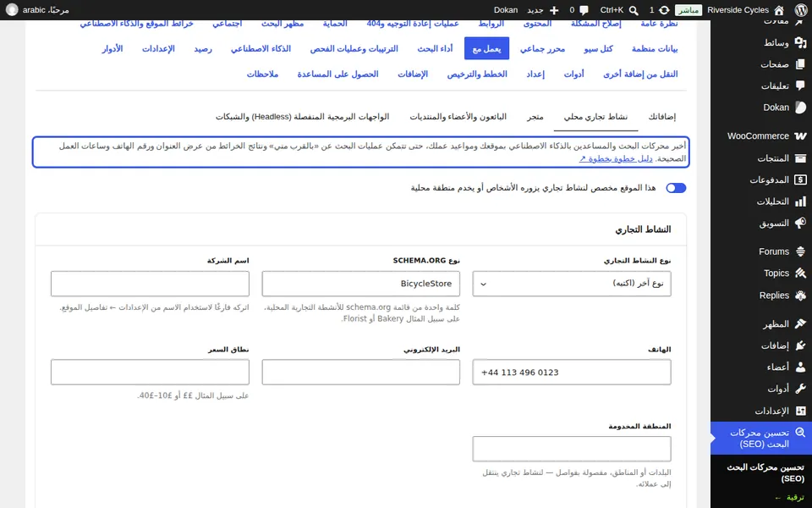This screenshot has width=812, height=508.
Task: Open the الأدوار navigation link
Action: (x=112, y=48)
